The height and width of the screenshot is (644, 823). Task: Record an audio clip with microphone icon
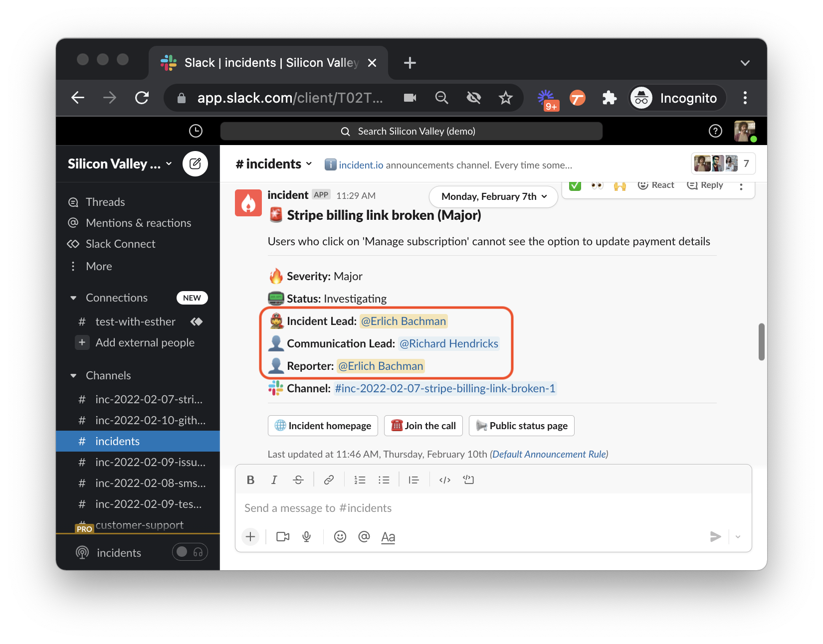tap(307, 537)
